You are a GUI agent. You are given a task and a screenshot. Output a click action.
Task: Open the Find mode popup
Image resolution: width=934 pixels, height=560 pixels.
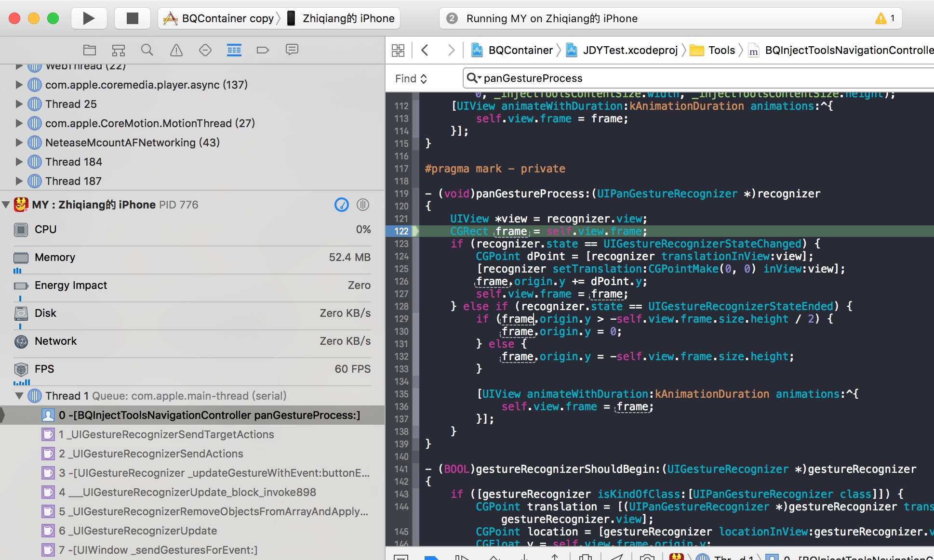click(x=411, y=78)
